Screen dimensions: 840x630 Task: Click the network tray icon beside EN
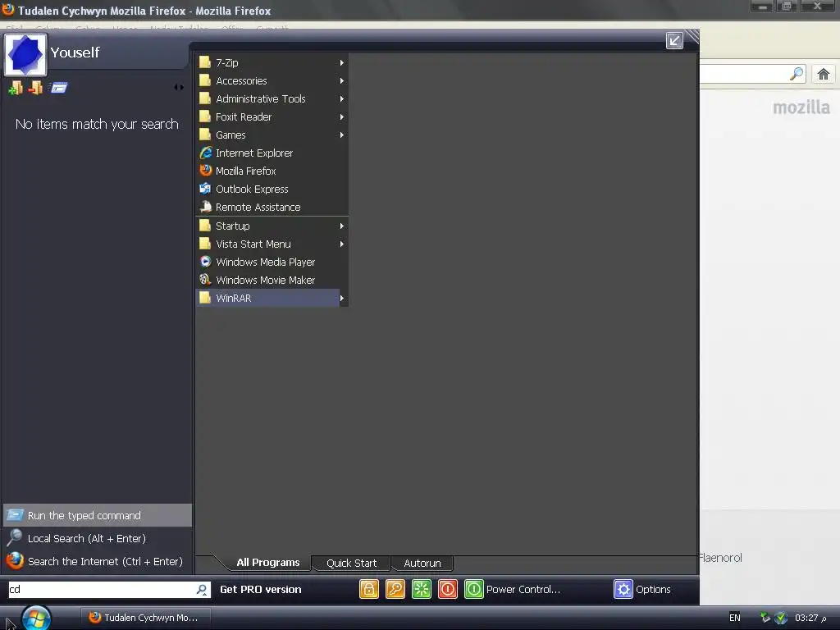[x=765, y=618]
